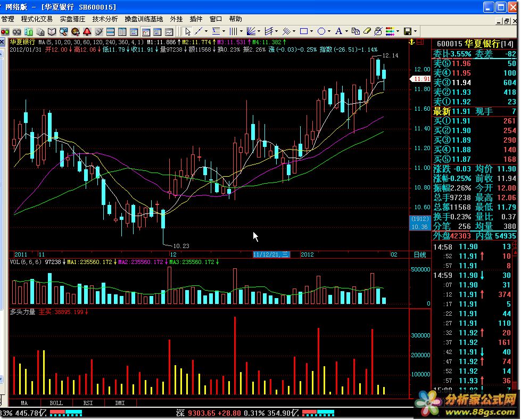Expand the fan lines tool dropdown arrow

point(259,31)
